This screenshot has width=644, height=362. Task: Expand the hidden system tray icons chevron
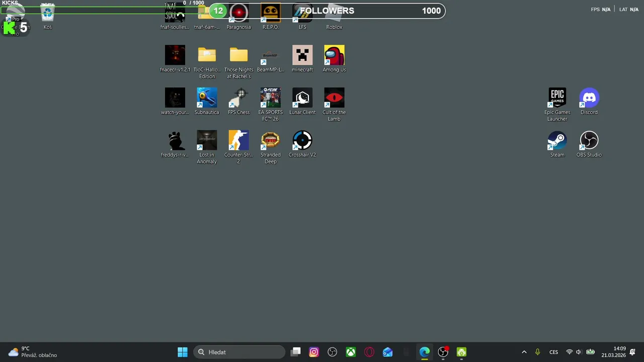coord(524,352)
